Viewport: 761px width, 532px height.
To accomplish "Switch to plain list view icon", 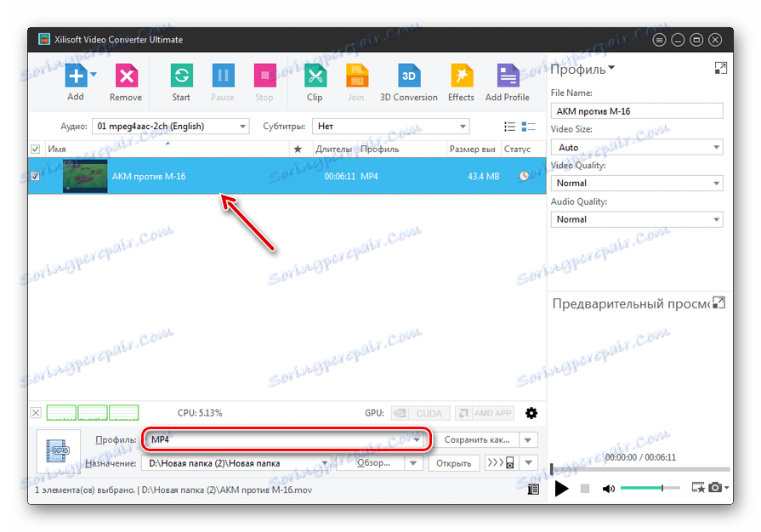I will [x=509, y=127].
